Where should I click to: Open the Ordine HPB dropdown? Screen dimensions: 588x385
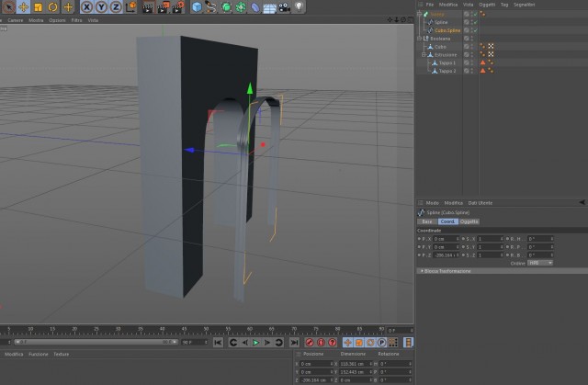point(540,263)
